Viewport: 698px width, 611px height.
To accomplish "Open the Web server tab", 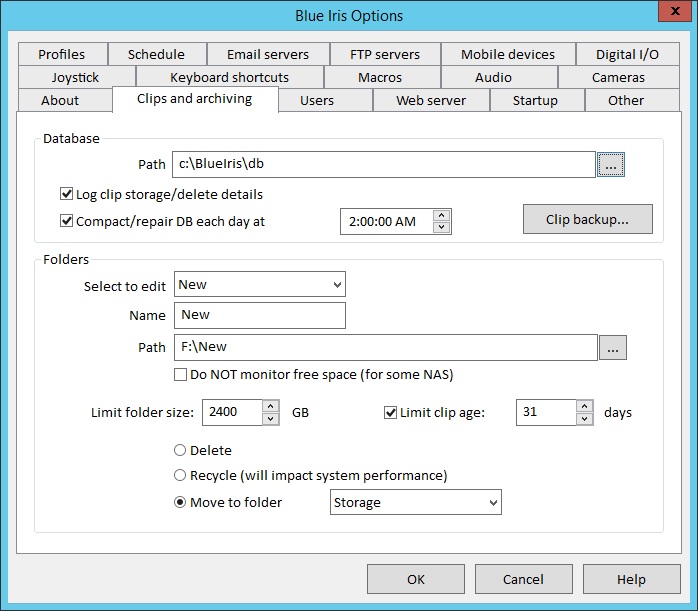I will click(x=431, y=101).
